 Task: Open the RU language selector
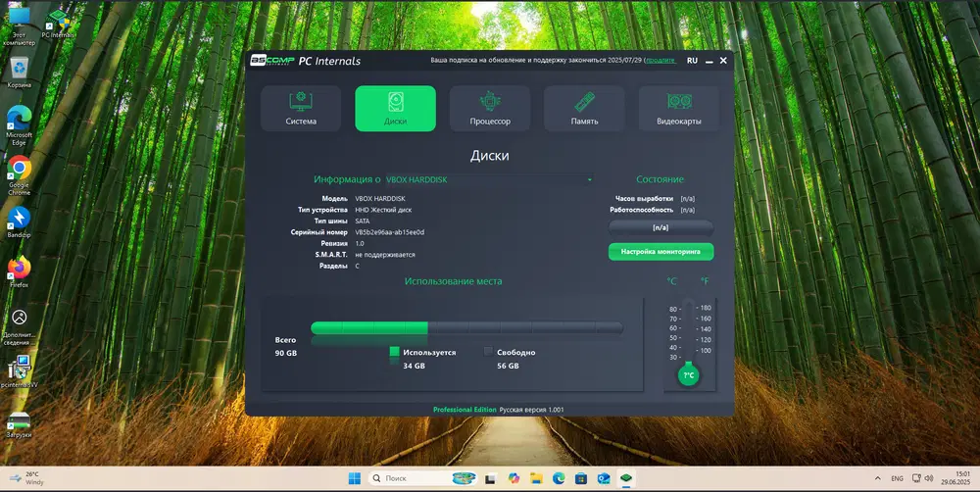pos(692,61)
